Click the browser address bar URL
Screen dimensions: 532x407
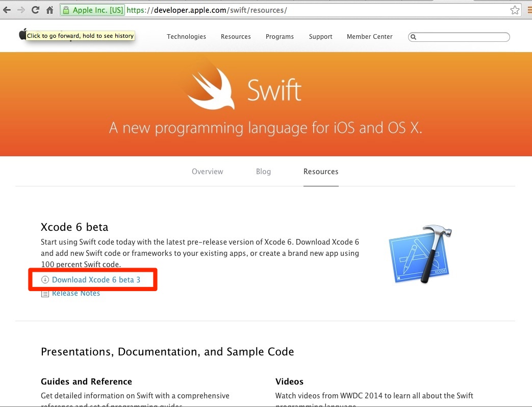click(207, 10)
